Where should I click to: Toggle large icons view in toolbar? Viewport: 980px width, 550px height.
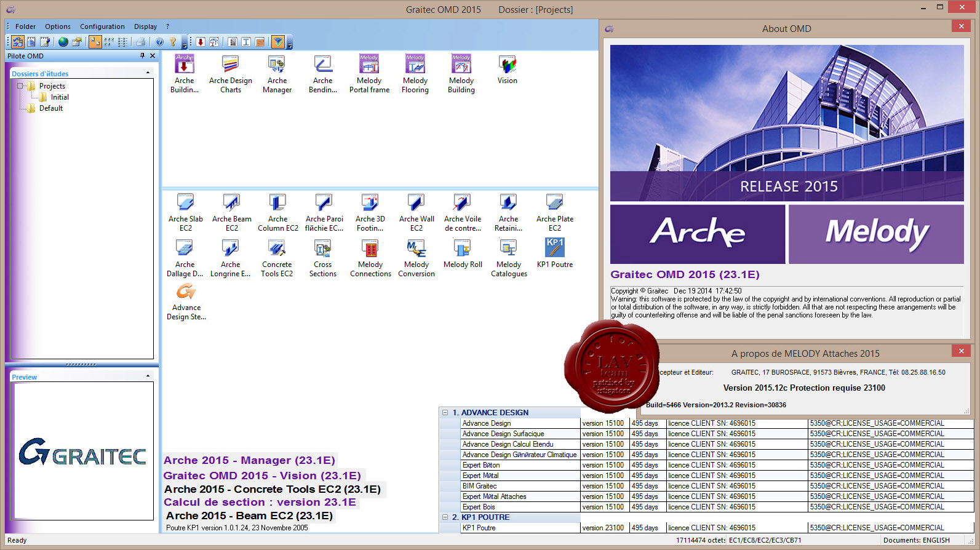tap(95, 42)
